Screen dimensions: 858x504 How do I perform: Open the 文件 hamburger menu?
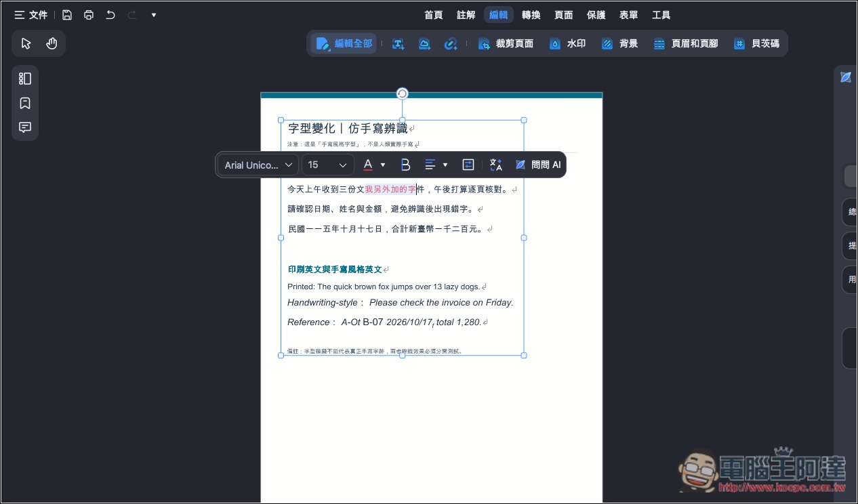pyautogui.click(x=31, y=15)
